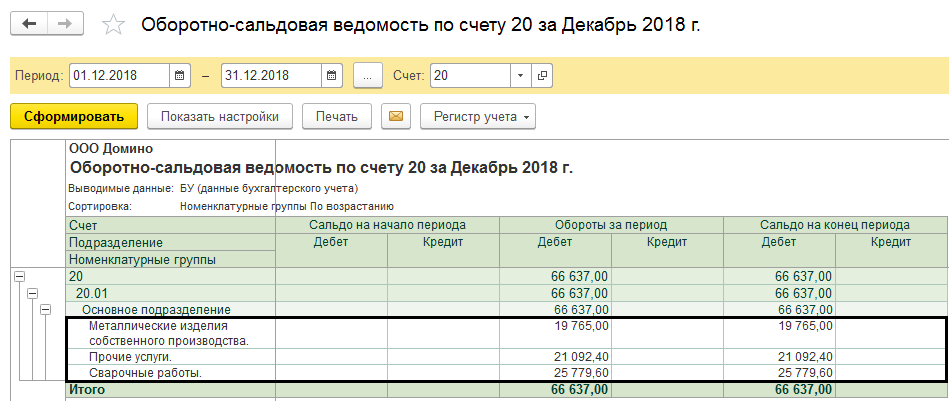Open the account selection form icon
949x401 pixels.
[542, 75]
